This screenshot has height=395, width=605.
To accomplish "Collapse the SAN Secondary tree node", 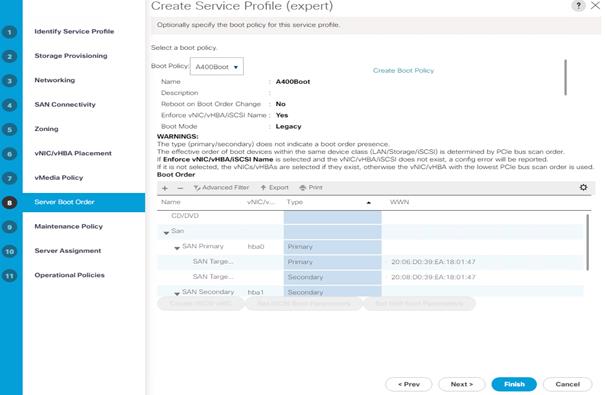I will click(x=177, y=294).
